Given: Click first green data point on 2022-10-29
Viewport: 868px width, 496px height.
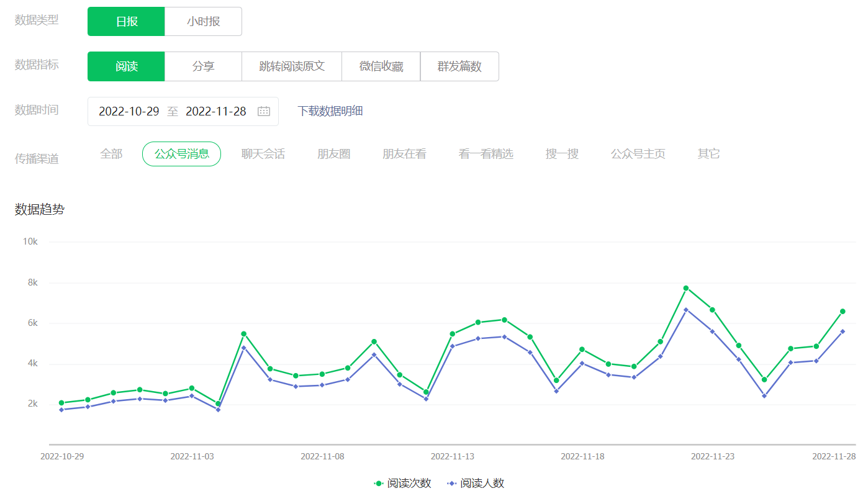Looking at the screenshot, I should point(61,403).
